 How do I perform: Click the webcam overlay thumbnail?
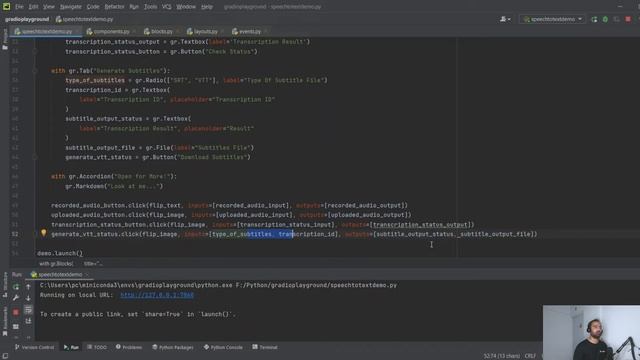(591, 332)
